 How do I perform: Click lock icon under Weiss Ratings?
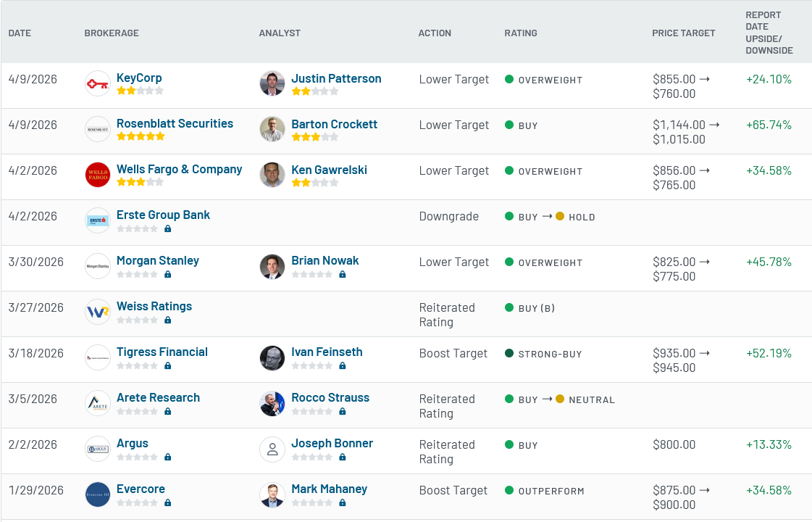[x=168, y=320]
